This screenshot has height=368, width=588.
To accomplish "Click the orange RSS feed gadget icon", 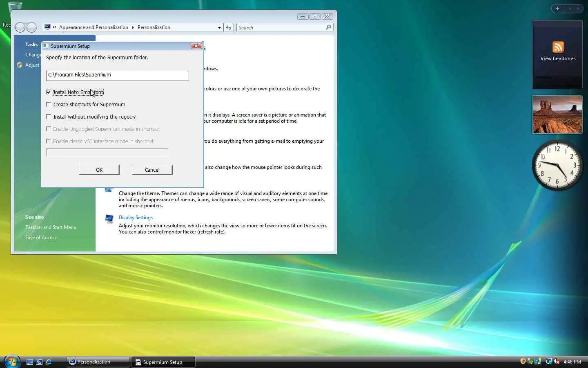I will (558, 47).
